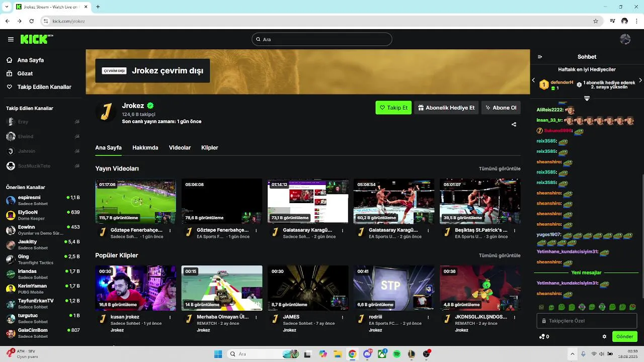The image size is (644, 362).
Task: Reload the page in Chrome
Action: click(x=31, y=21)
